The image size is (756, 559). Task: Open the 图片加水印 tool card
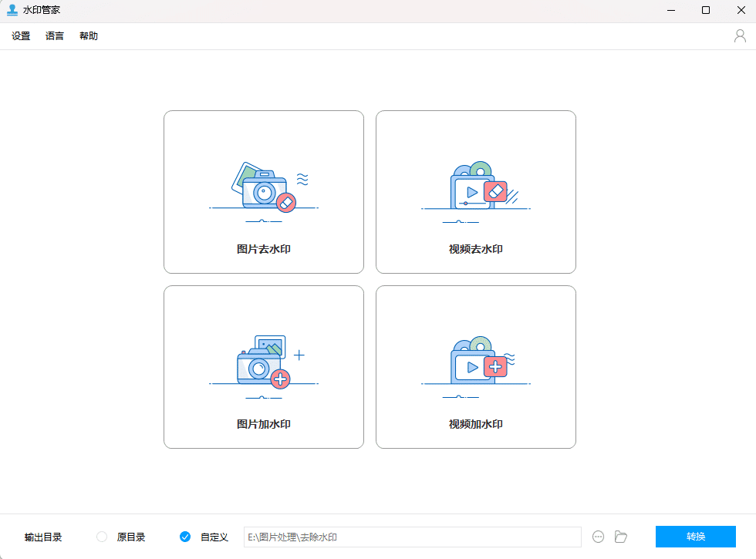263,367
